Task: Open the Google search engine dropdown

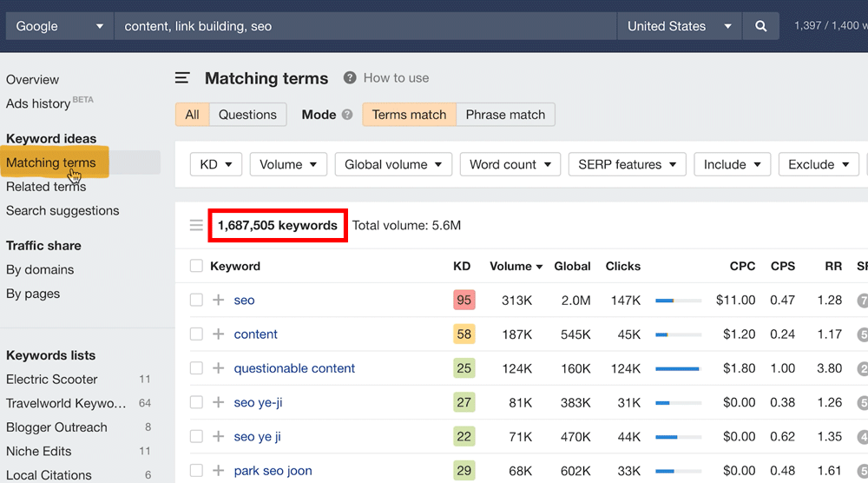Action: (59, 26)
